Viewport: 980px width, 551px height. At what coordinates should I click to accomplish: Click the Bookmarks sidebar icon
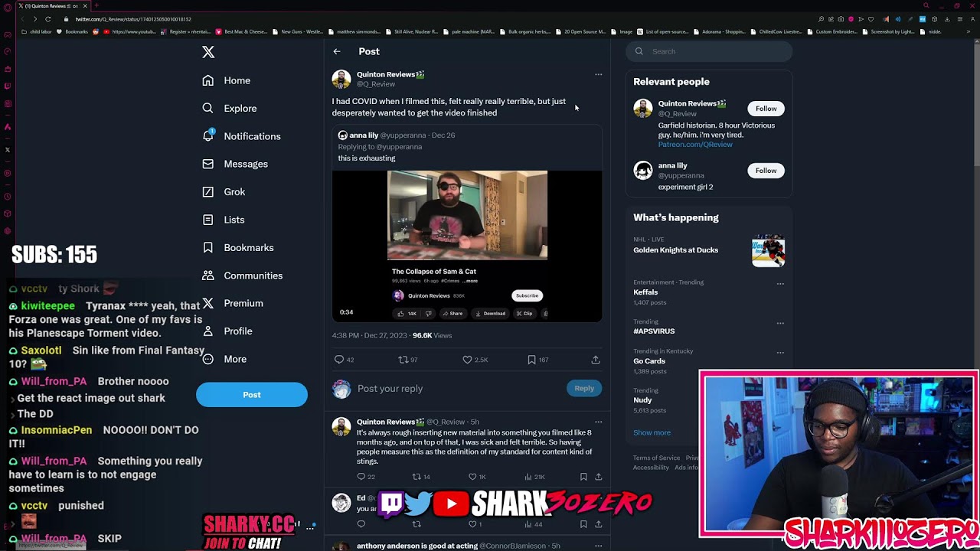207,247
